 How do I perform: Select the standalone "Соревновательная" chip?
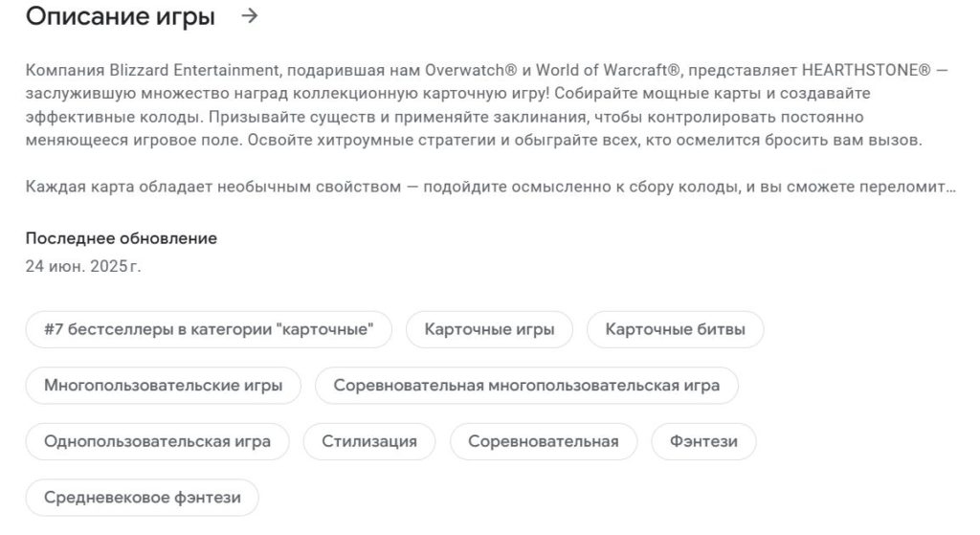[544, 442]
